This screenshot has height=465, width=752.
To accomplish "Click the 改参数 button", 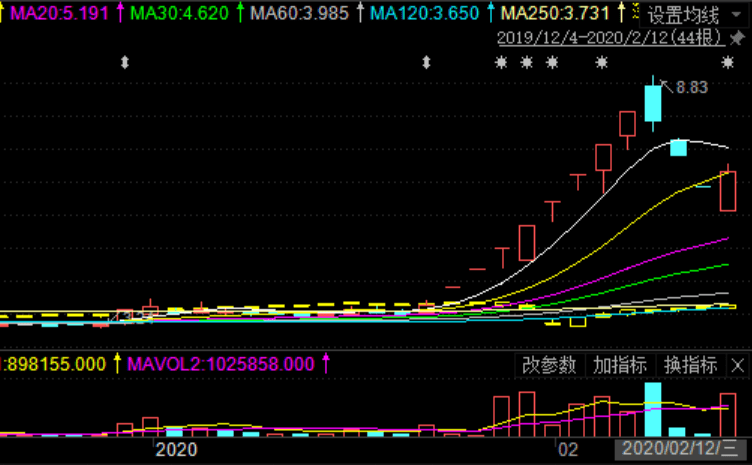I will pyautogui.click(x=549, y=365).
